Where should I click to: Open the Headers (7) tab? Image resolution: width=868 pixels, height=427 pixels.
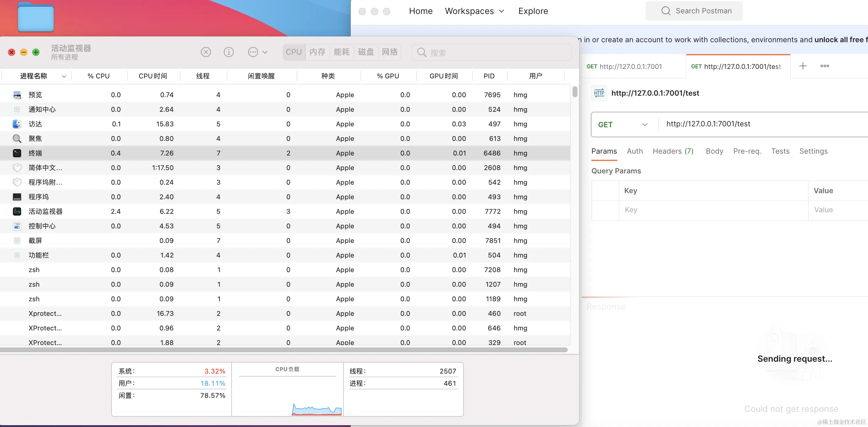point(673,151)
